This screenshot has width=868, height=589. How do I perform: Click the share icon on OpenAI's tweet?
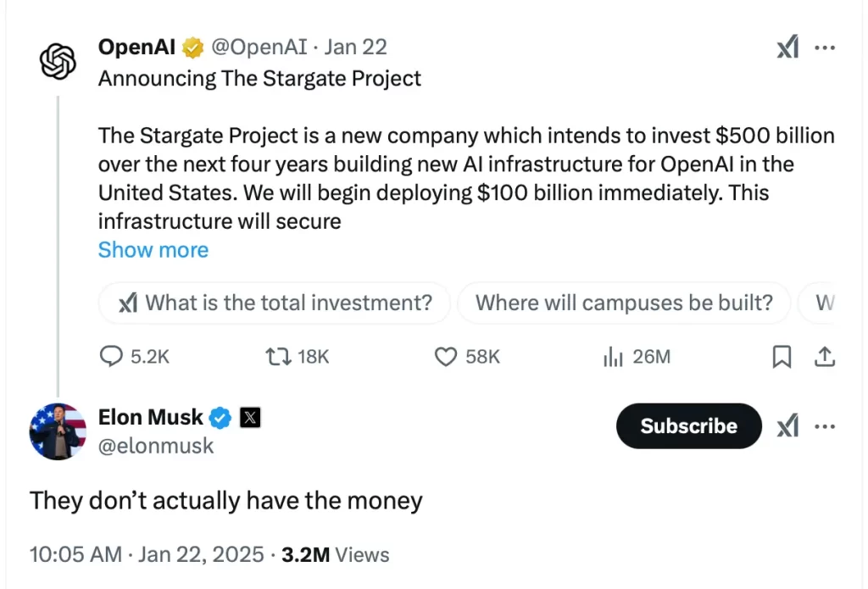point(826,357)
